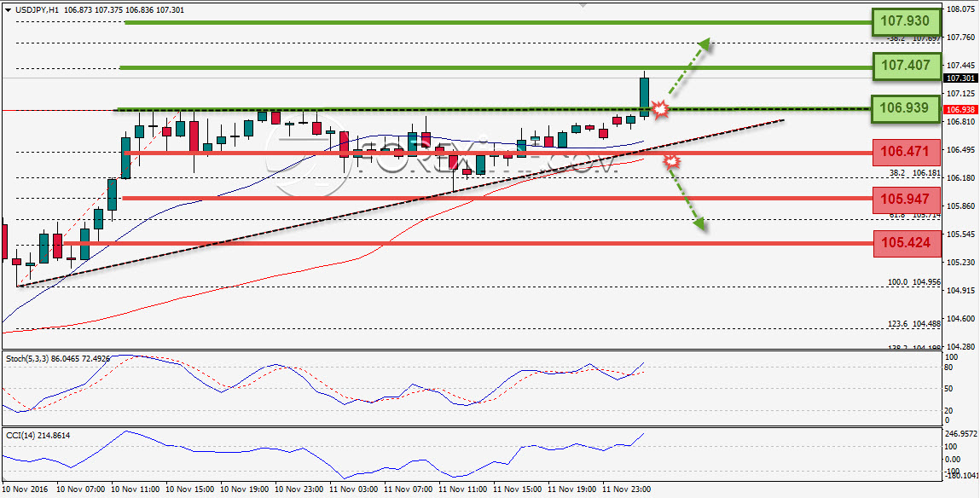This screenshot has height=498, width=980.
Task: Click the red support label 106.471
Action: pyautogui.click(x=906, y=152)
